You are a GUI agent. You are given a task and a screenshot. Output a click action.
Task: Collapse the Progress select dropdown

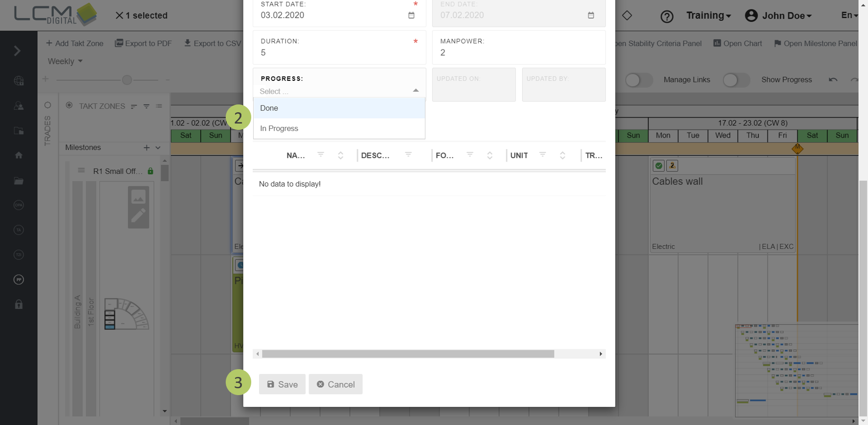point(416,91)
